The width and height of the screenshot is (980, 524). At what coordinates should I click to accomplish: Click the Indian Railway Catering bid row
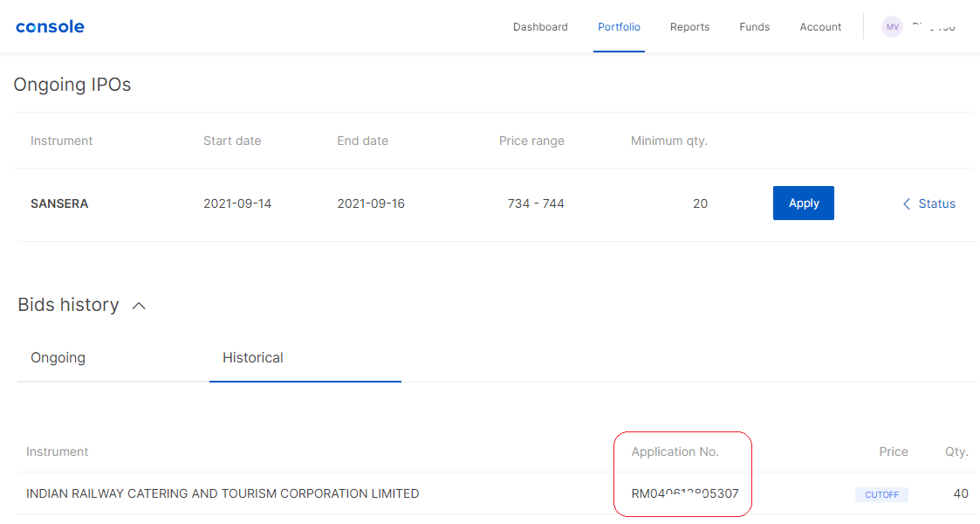[497, 493]
